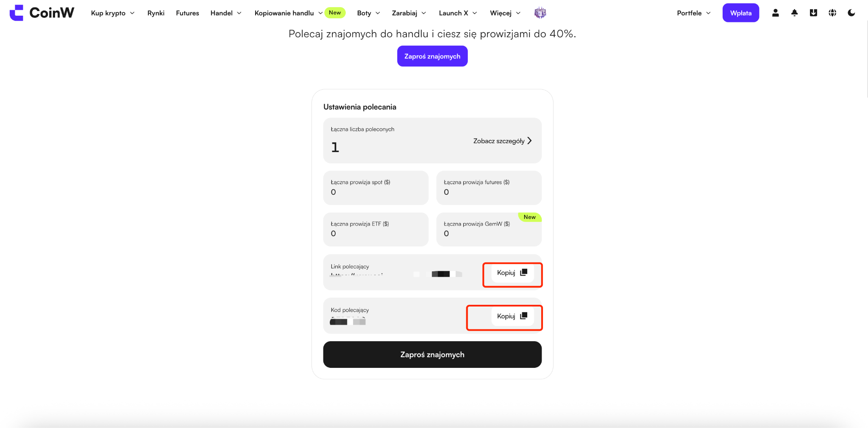Open the notifications bell icon
868x428 pixels.
click(794, 13)
